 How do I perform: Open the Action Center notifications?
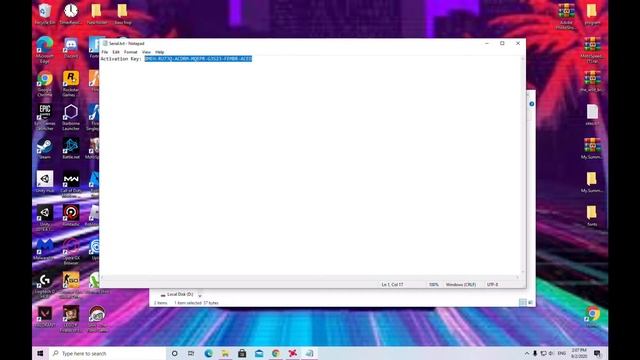pos(597,353)
